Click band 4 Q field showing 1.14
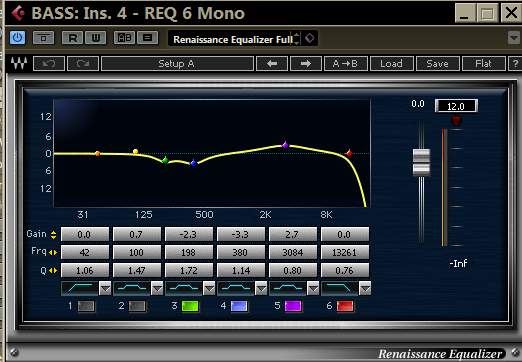Image resolution: width=522 pixels, height=362 pixels. 241,270
